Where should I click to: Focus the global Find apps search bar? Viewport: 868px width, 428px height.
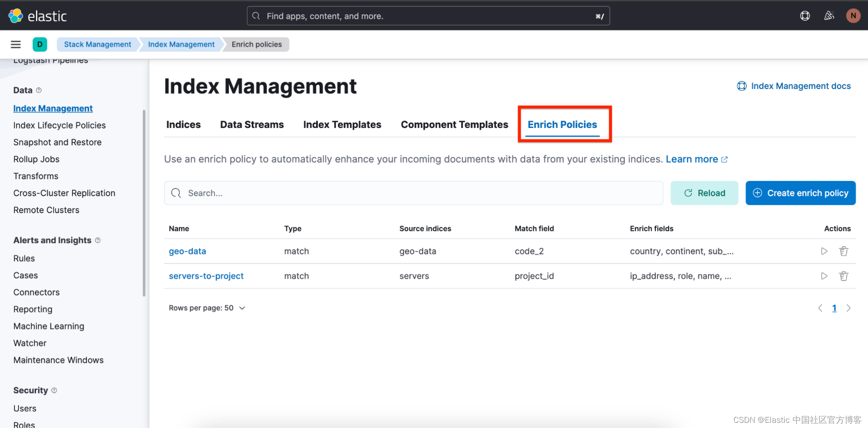point(428,16)
